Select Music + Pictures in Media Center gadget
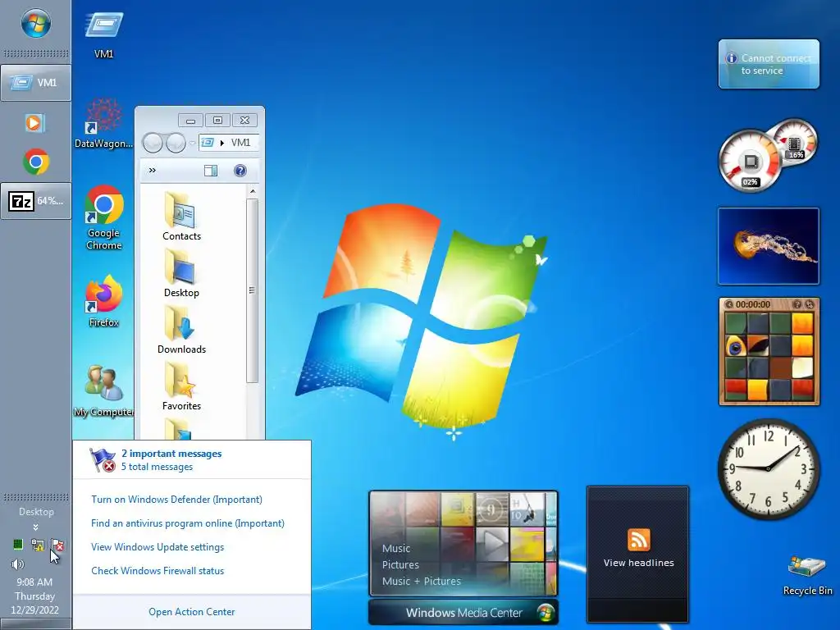This screenshot has height=630, width=840. pyautogui.click(x=421, y=582)
